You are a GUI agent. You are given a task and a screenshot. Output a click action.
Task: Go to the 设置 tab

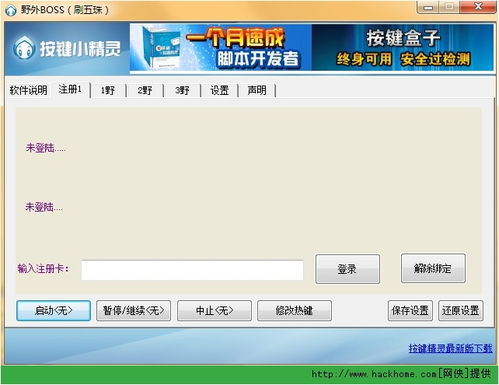[x=219, y=90]
